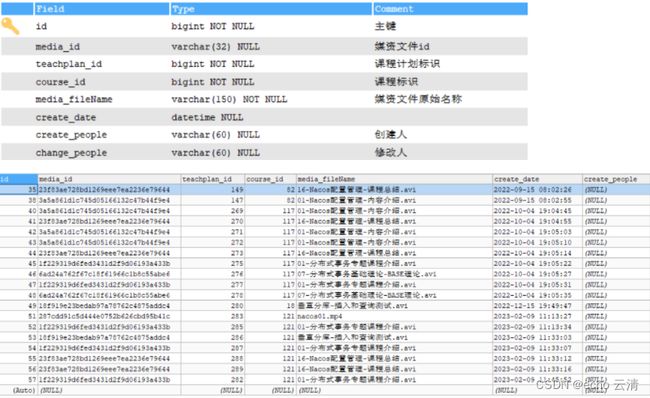The height and width of the screenshot is (398, 650).
Task: Click media_id cell in row id 51
Action: [109, 316]
